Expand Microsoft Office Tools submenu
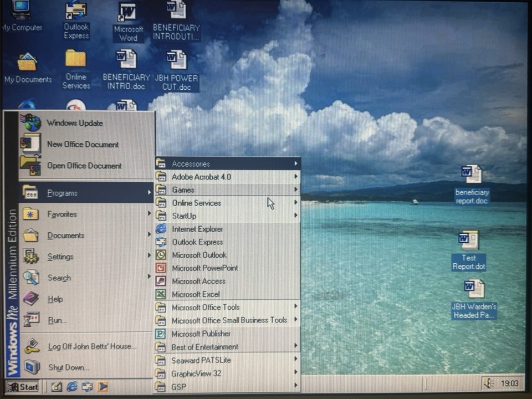 [206, 307]
